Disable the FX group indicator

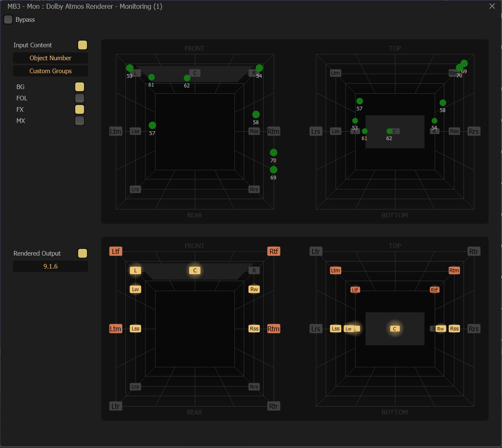tap(79, 109)
